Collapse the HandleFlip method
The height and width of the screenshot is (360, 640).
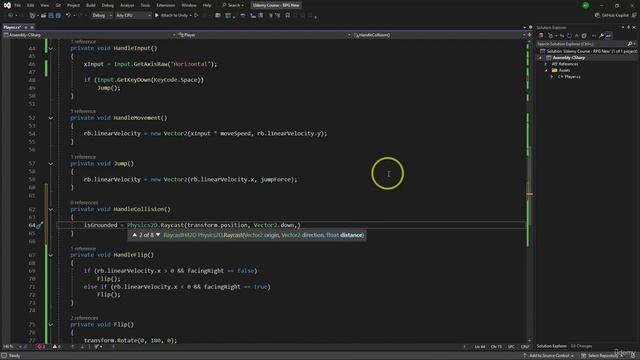tap(51, 256)
